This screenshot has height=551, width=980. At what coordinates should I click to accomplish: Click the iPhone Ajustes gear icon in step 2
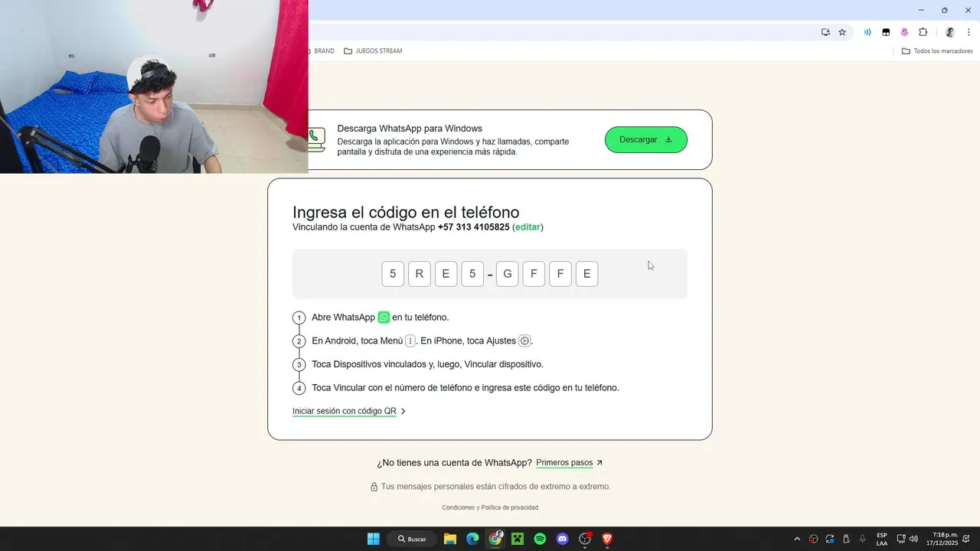click(524, 341)
